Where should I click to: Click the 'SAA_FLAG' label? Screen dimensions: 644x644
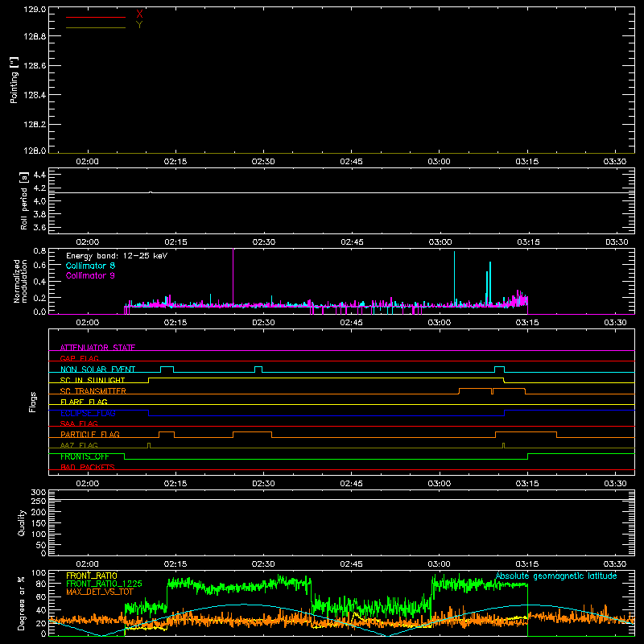tap(79, 423)
